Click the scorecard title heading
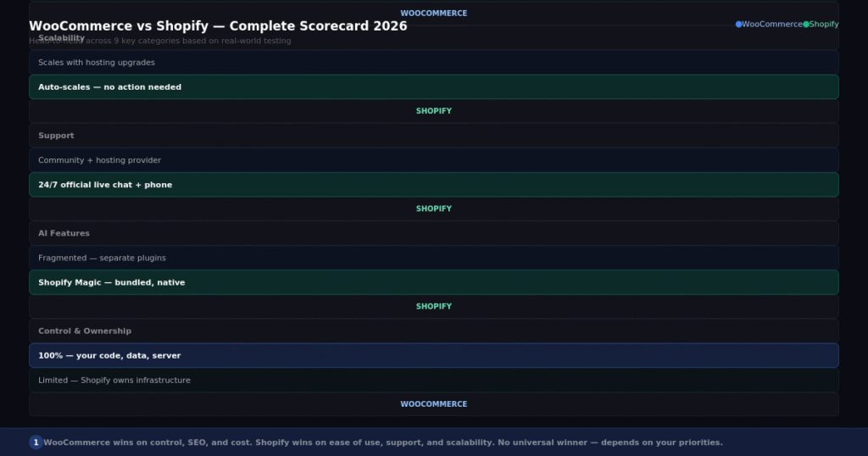 (x=218, y=26)
